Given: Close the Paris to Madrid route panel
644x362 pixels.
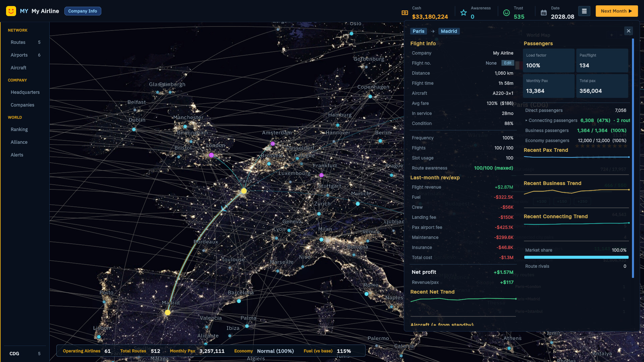Looking at the screenshot, I should [629, 31].
